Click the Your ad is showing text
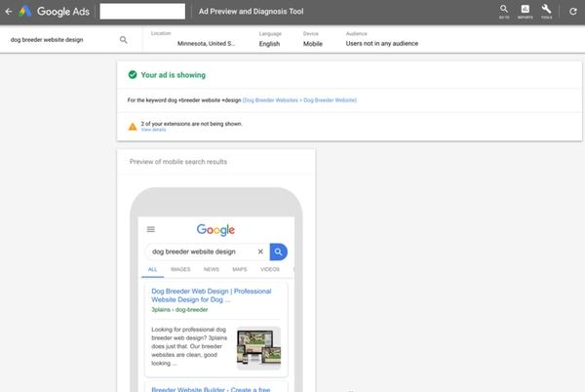This screenshot has width=585, height=392. click(x=174, y=75)
